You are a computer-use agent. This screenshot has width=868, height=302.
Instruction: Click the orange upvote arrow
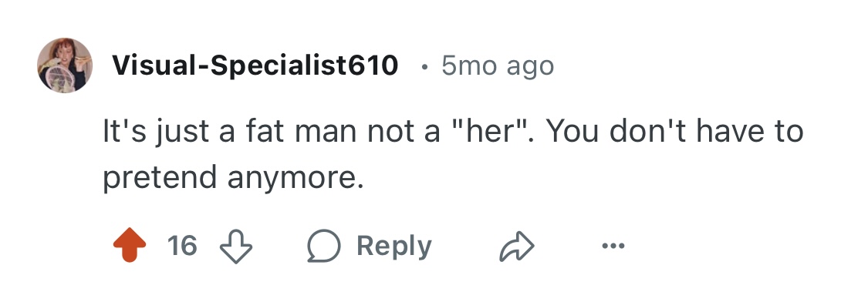(x=130, y=244)
